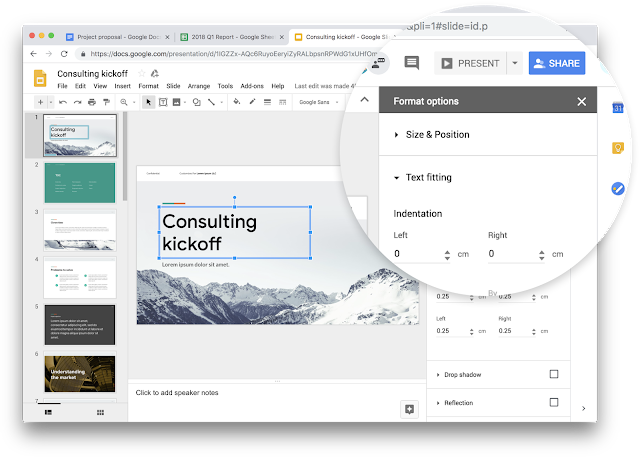Click the Insert image icon
The image size is (640, 457).
(x=176, y=102)
